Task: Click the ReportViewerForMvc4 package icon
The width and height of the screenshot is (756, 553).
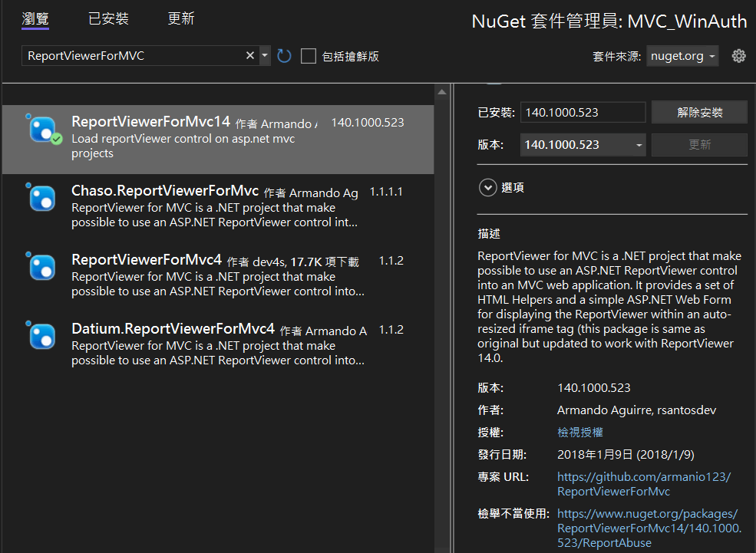Action: click(42, 267)
